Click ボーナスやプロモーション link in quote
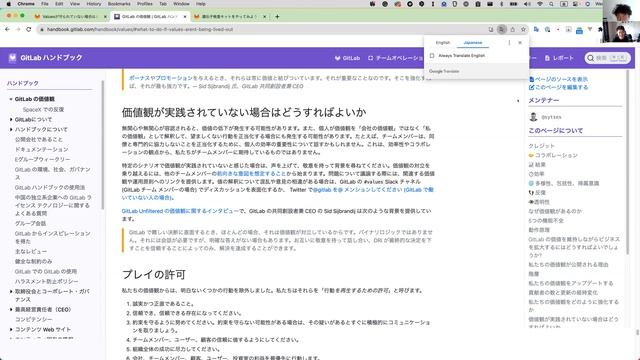Screen dimensions: 640x360 coord(161,78)
